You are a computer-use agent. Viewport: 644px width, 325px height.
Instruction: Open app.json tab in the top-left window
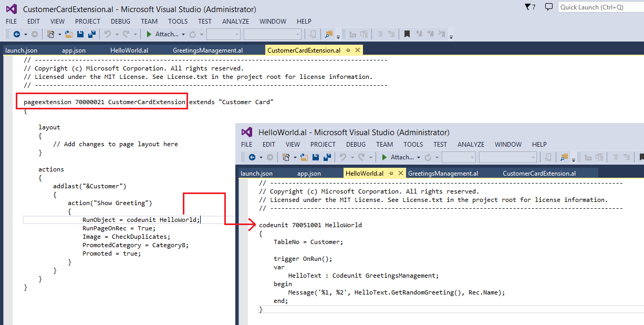point(74,50)
